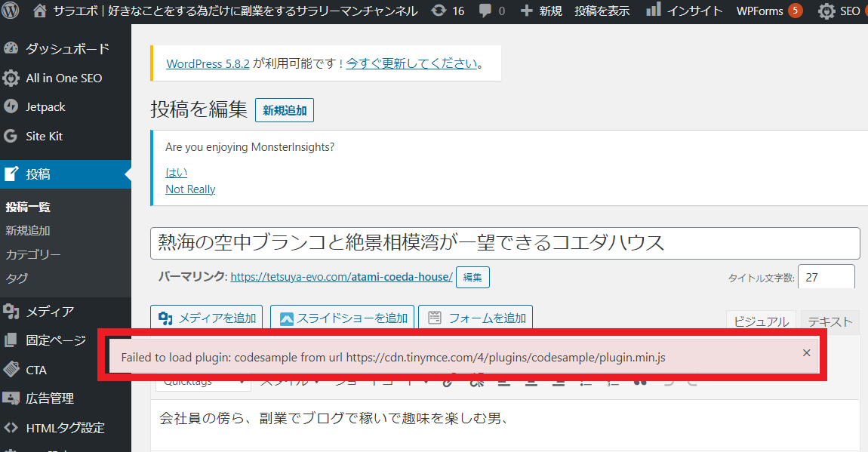Viewport: 868px width, 452px height.
Task: Focus the post title field
Action: click(x=505, y=243)
